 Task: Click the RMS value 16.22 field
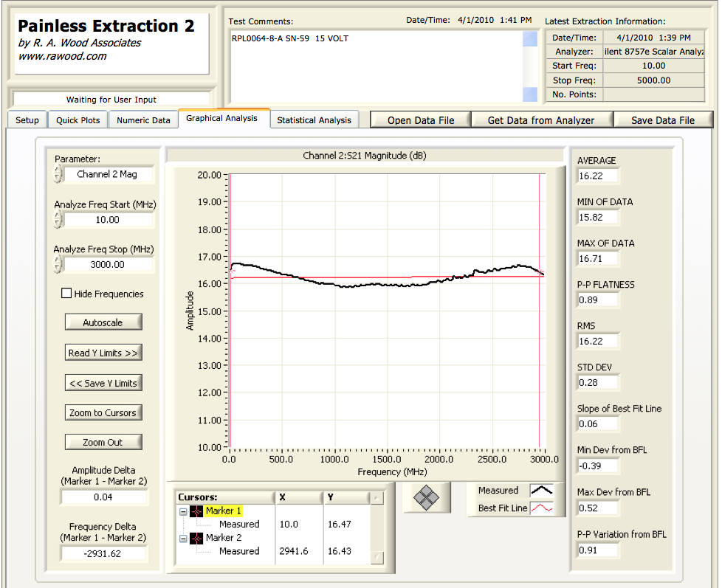click(598, 342)
